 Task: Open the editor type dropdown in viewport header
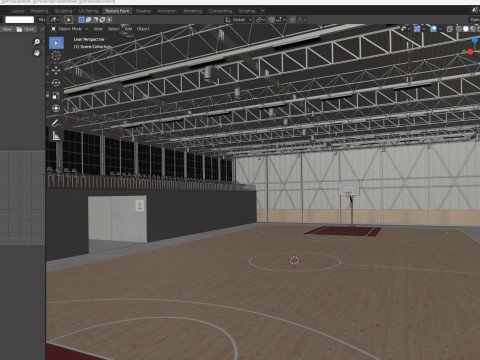click(55, 20)
